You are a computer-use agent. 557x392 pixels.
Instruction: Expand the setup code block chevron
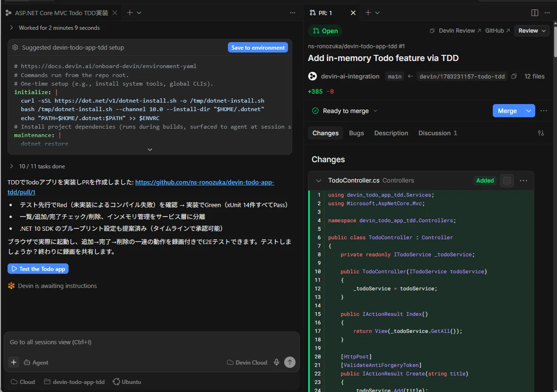[x=150, y=149]
